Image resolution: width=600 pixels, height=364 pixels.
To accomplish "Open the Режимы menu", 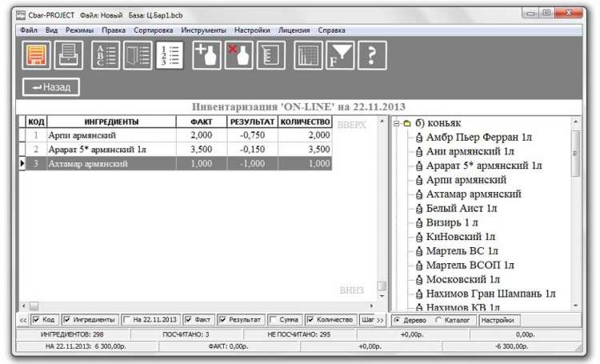I will [x=79, y=30].
